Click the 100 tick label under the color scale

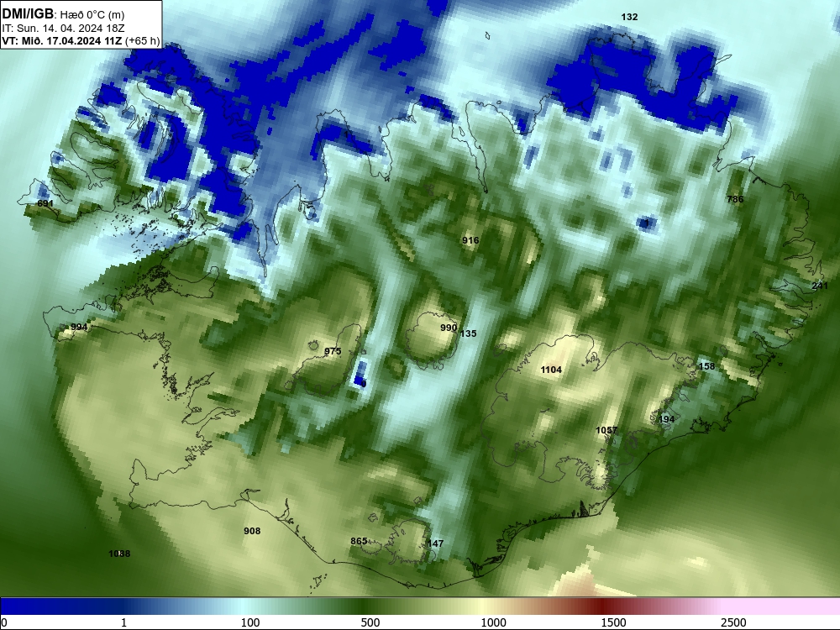tap(250, 622)
